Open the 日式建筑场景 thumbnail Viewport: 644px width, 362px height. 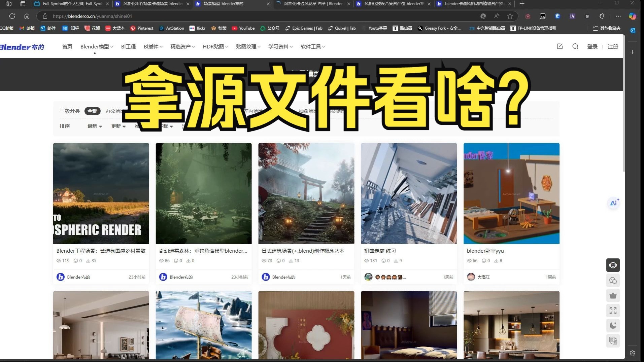coord(306,193)
